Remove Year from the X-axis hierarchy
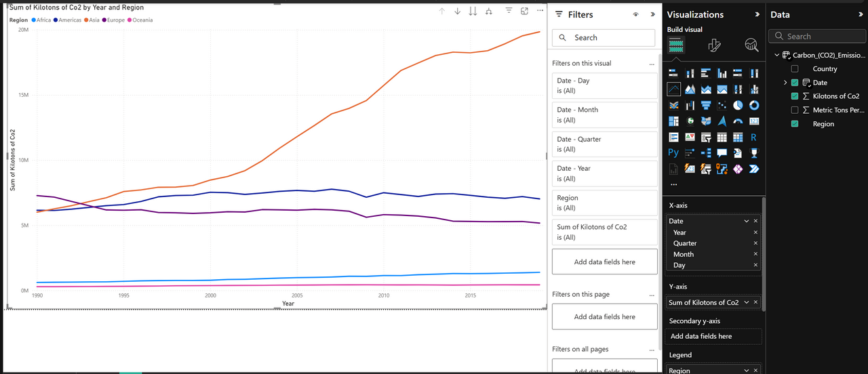 (x=756, y=232)
